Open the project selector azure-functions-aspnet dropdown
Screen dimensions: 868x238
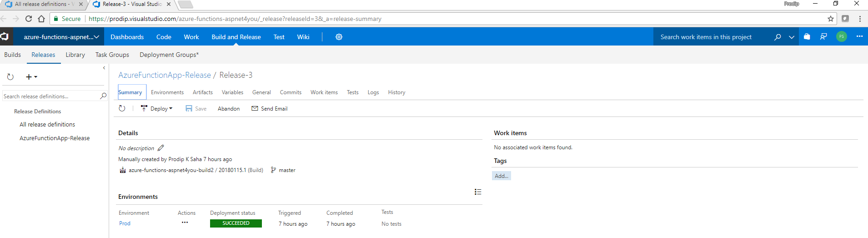pos(61,37)
